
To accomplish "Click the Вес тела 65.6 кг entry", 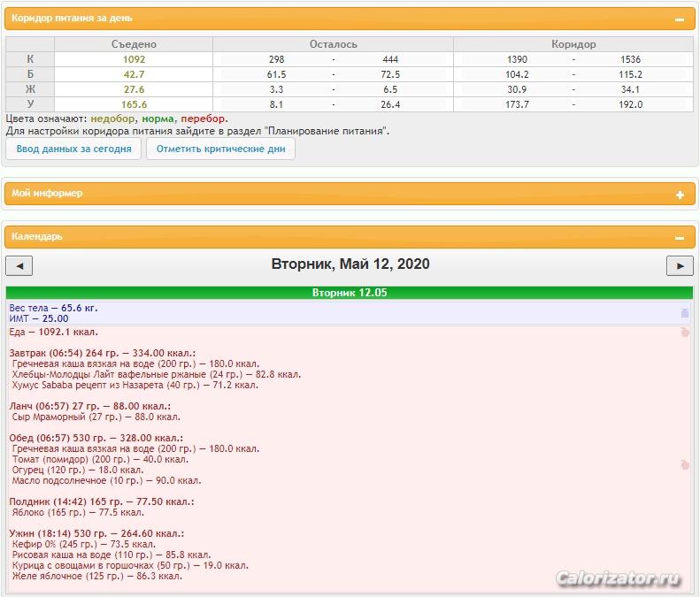I will [x=53, y=308].
